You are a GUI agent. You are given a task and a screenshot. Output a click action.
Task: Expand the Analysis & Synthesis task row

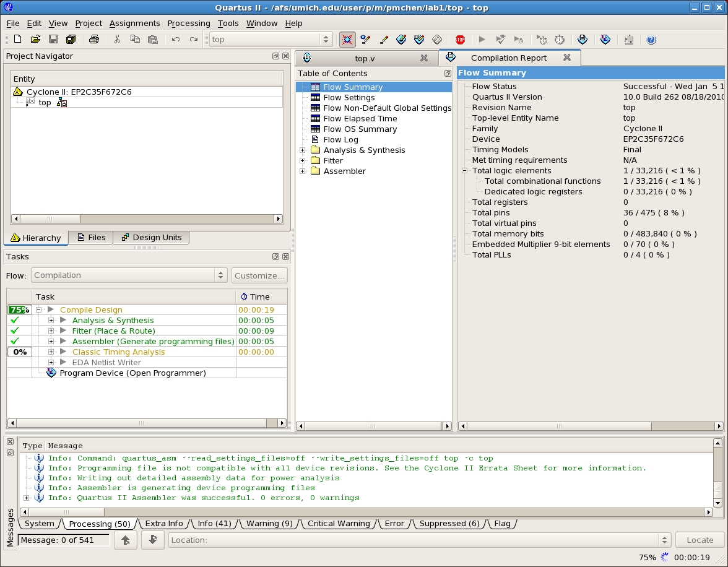coord(51,321)
